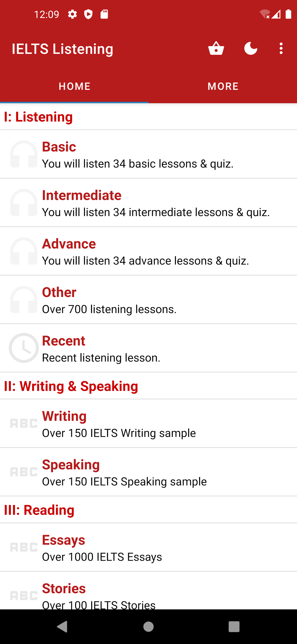
Task: Tap the headphone icon beside Basic
Action: tap(24, 154)
